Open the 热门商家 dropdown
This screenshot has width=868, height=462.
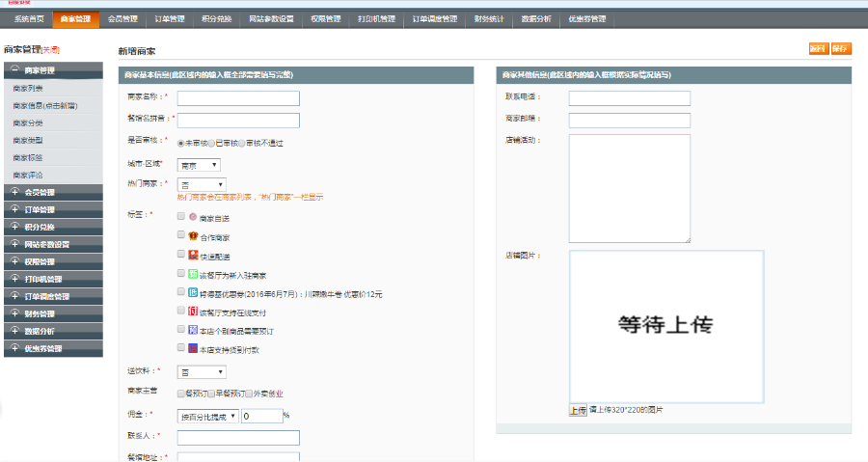pos(202,184)
